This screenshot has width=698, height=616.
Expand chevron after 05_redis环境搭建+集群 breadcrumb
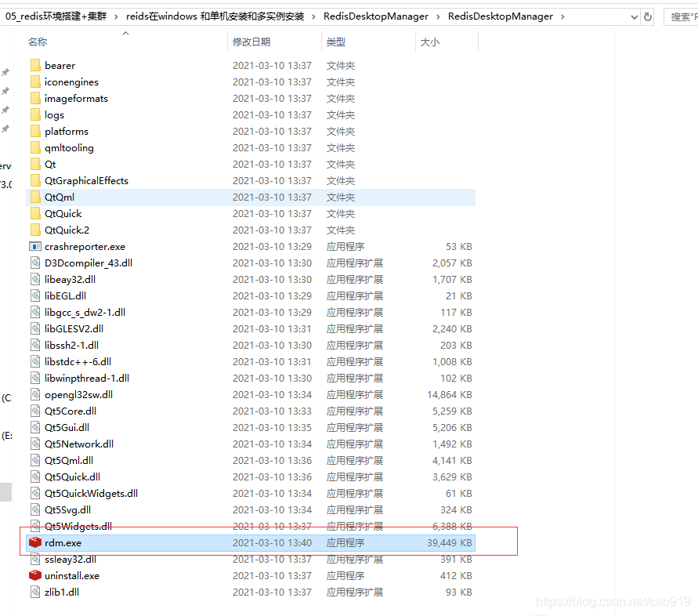tap(116, 17)
